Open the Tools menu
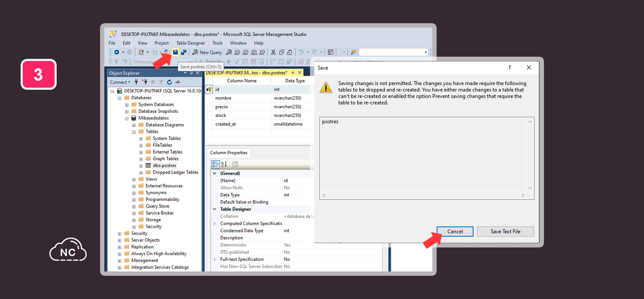The width and height of the screenshot is (644, 299). point(218,43)
